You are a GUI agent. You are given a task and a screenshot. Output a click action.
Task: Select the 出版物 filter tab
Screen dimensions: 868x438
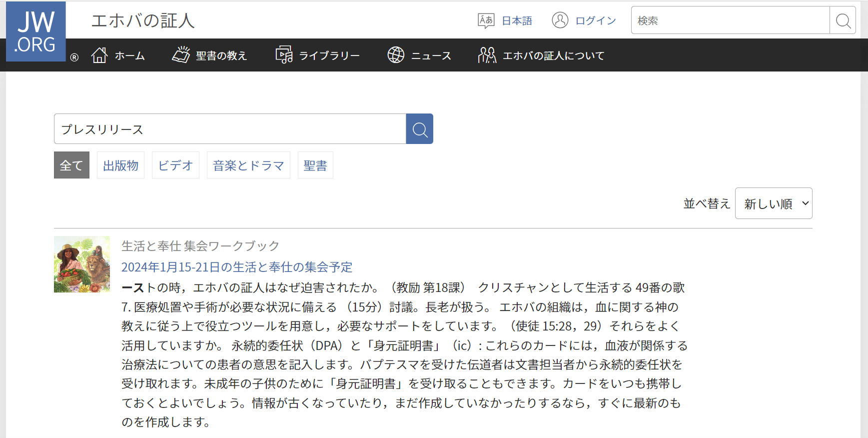pos(120,165)
